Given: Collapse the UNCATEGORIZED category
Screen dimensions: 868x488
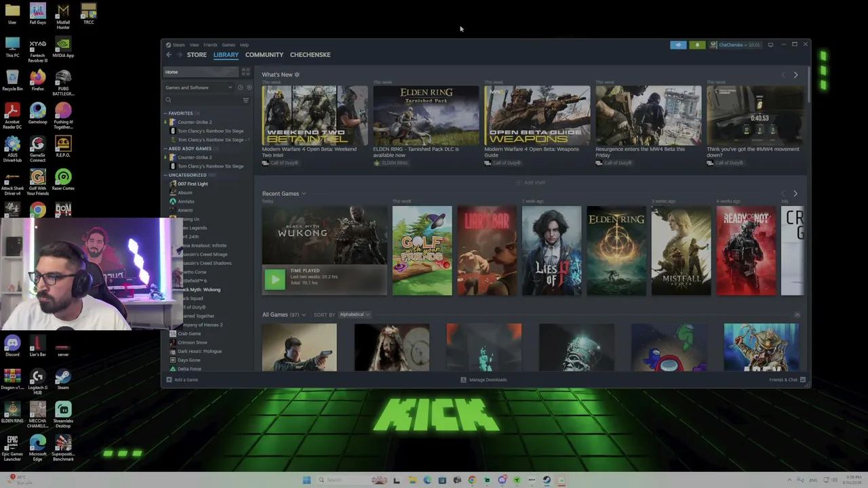Looking at the screenshot, I should tap(165, 175).
